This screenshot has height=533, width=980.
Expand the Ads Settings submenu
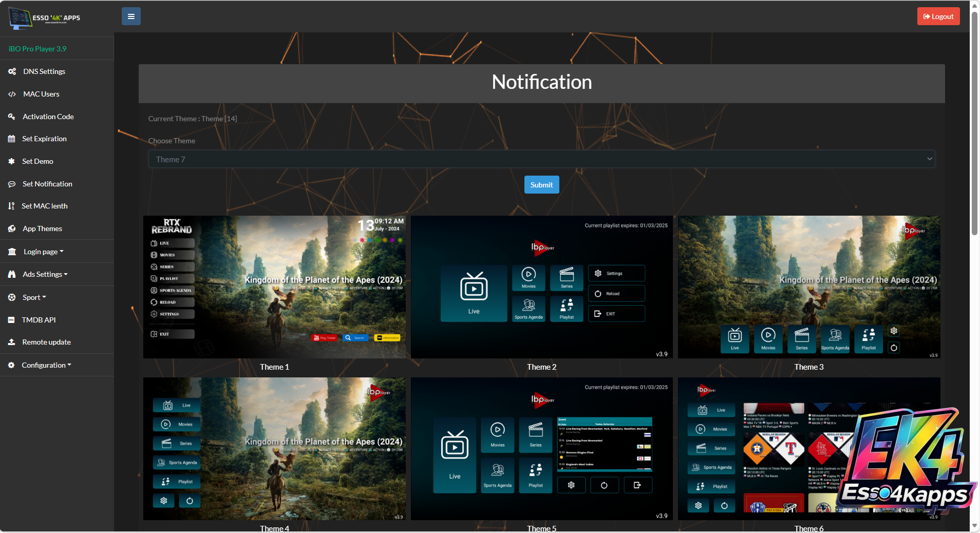click(x=45, y=274)
